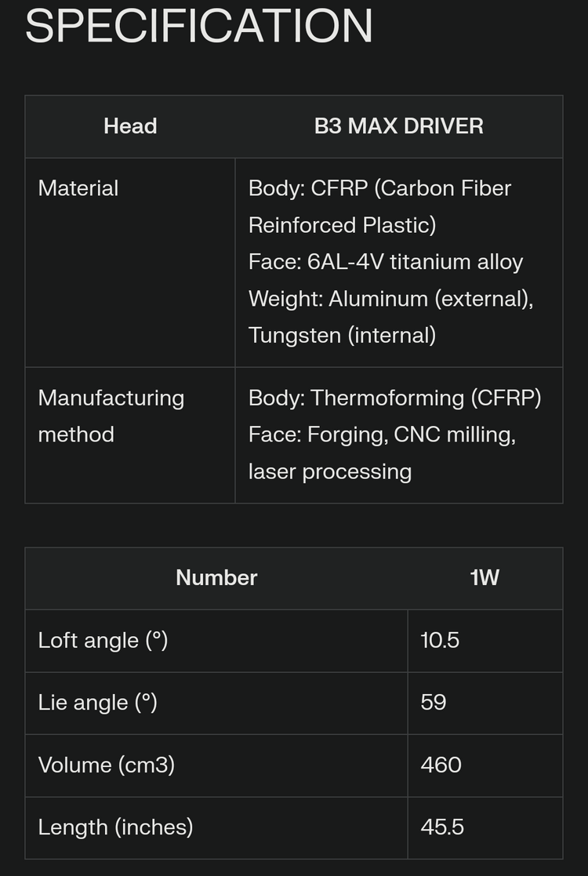
Task: Click the Length (inches) label
Action: point(115,827)
